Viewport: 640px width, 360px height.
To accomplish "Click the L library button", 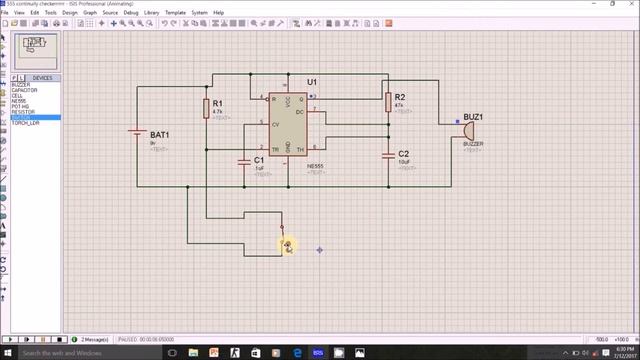I will [21, 78].
